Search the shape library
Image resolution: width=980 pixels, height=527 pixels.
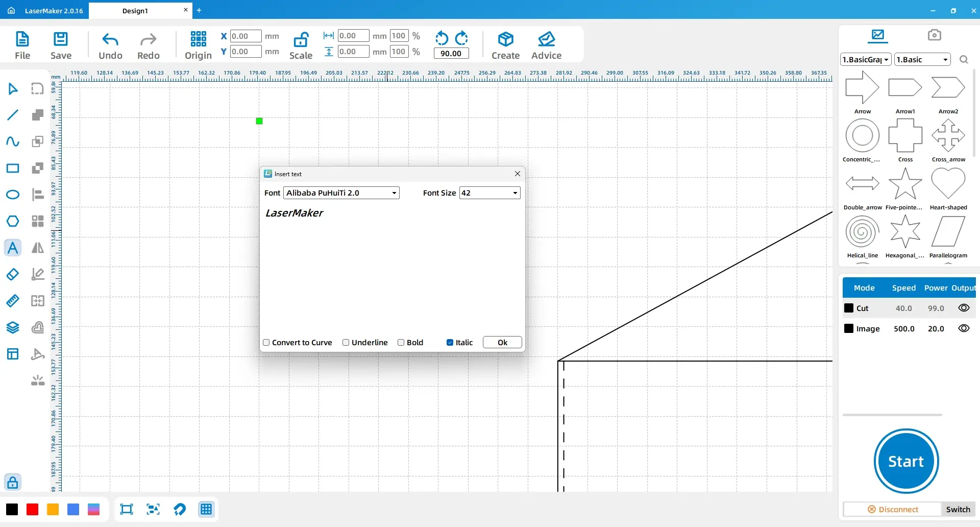964,60
